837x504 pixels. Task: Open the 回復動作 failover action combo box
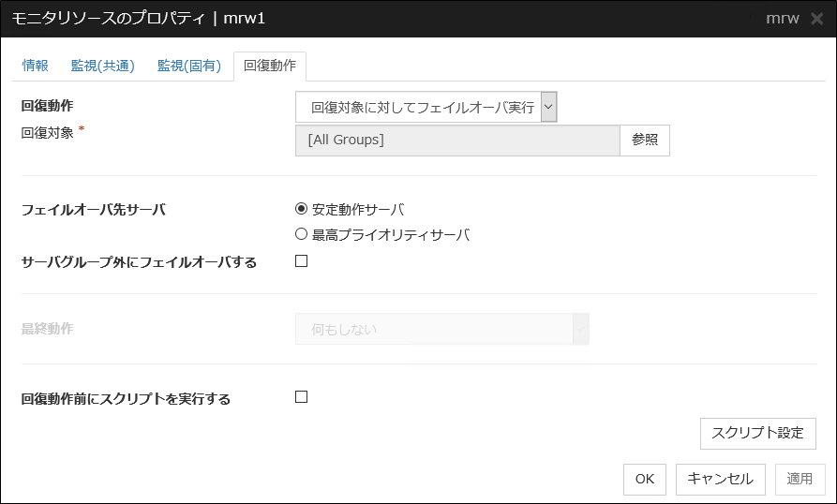418,108
